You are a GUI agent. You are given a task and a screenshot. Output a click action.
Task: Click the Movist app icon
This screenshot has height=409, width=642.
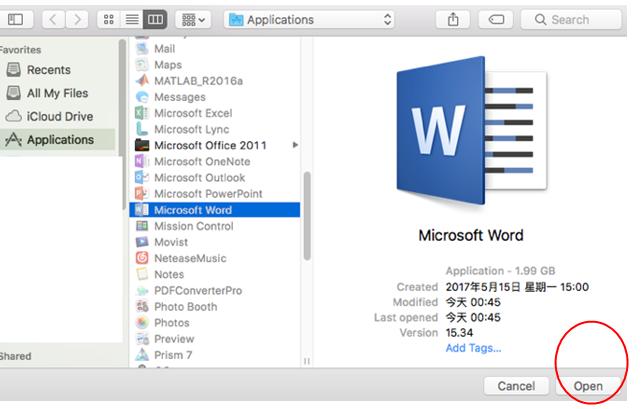point(142,242)
